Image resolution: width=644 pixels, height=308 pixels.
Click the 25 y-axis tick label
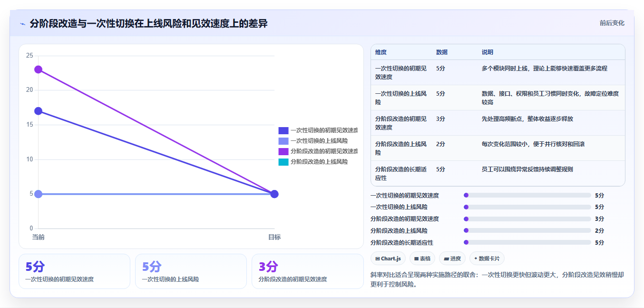pyautogui.click(x=29, y=56)
